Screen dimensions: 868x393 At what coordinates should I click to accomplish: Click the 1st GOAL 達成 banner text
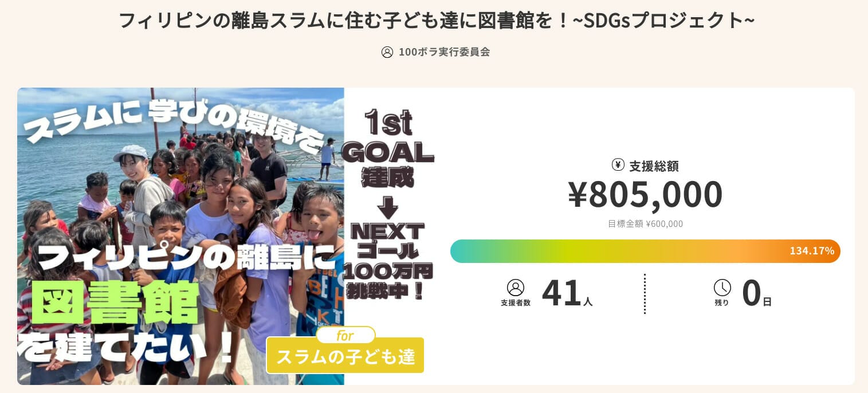click(388, 148)
